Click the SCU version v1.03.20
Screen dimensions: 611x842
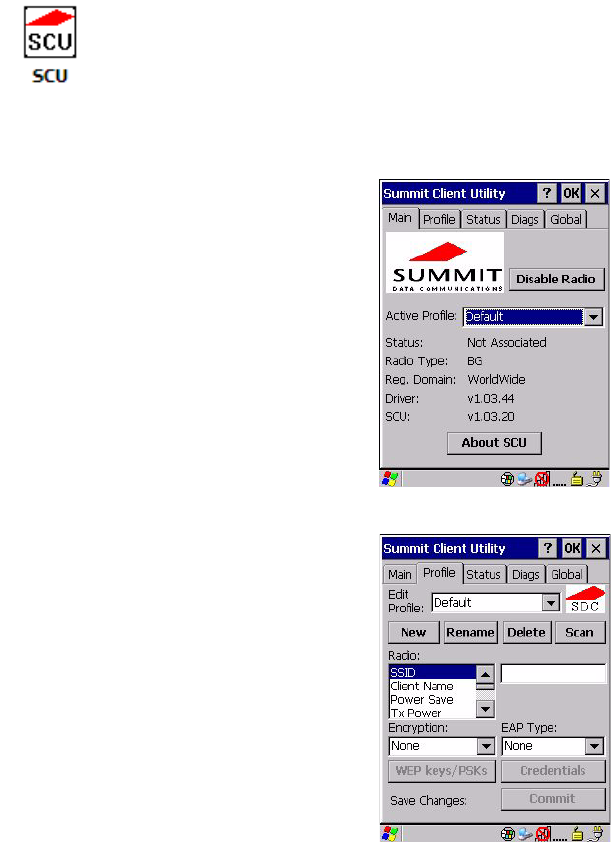click(491, 417)
